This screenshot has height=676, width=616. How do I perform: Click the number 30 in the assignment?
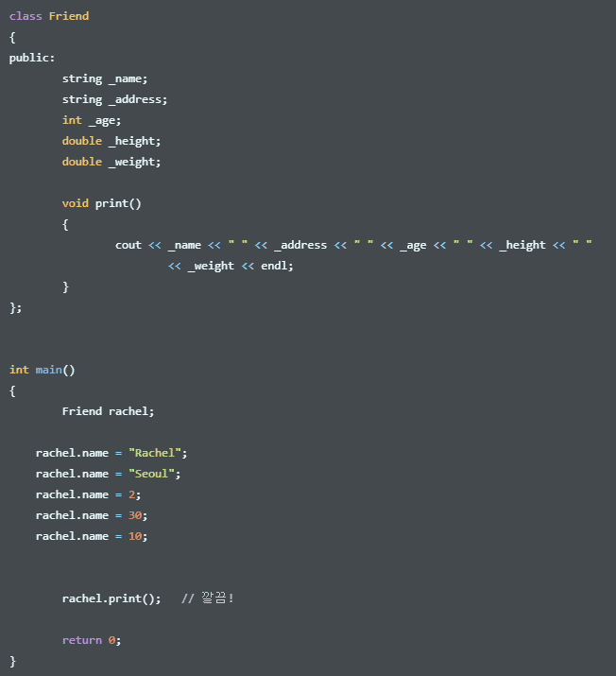pyautogui.click(x=135, y=515)
